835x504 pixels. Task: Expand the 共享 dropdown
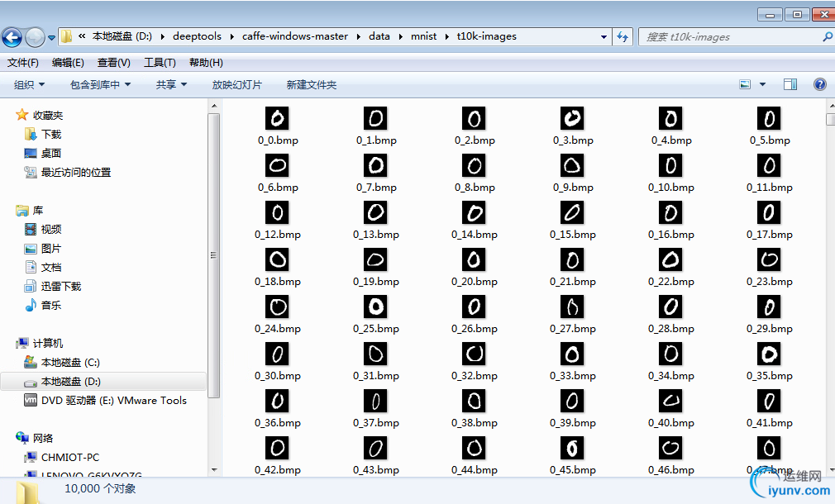tap(171, 84)
